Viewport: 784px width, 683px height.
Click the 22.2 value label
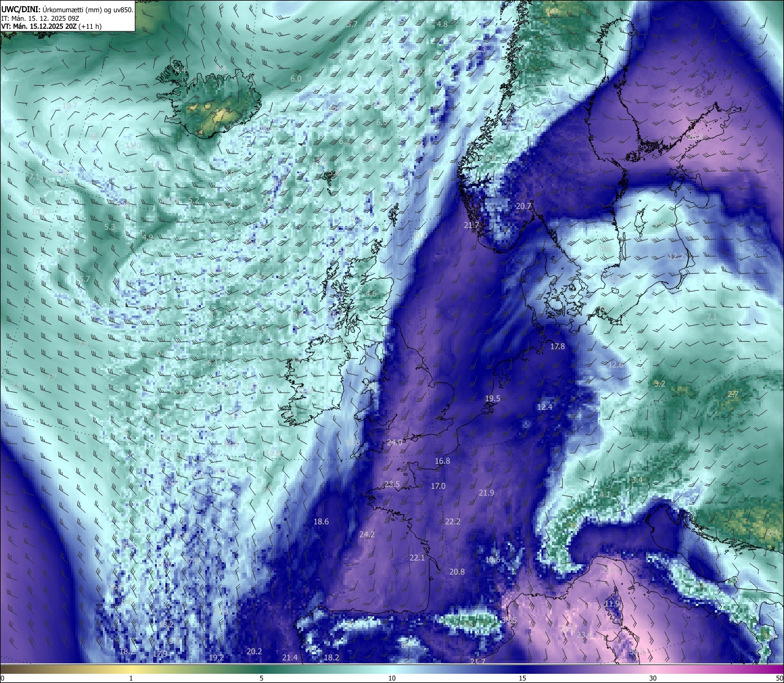(453, 522)
